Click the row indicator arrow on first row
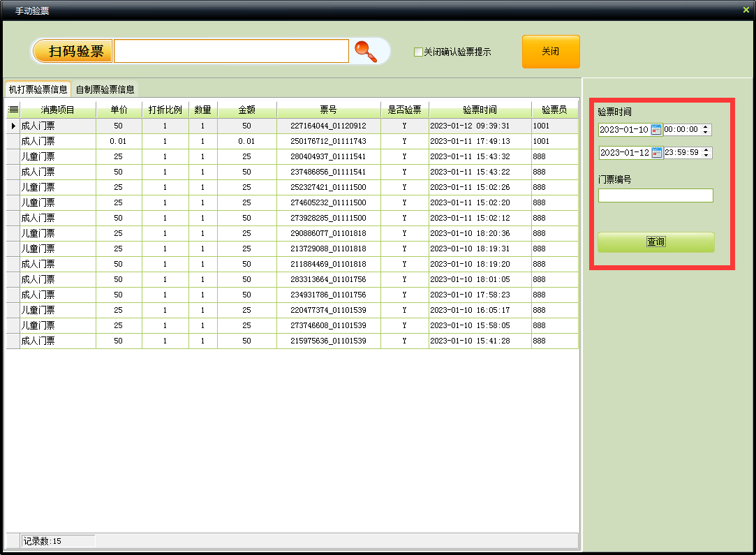This screenshot has width=756, height=555. (x=13, y=126)
